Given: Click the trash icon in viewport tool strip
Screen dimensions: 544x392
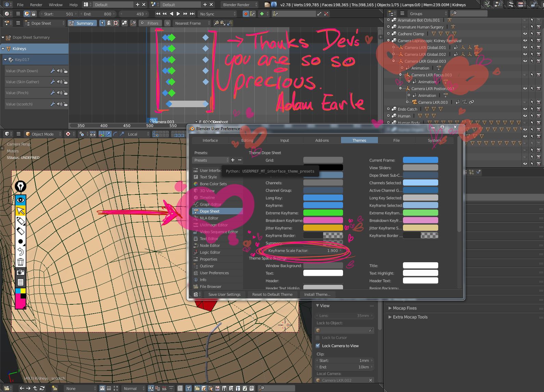Looking at the screenshot, I should [x=21, y=262].
